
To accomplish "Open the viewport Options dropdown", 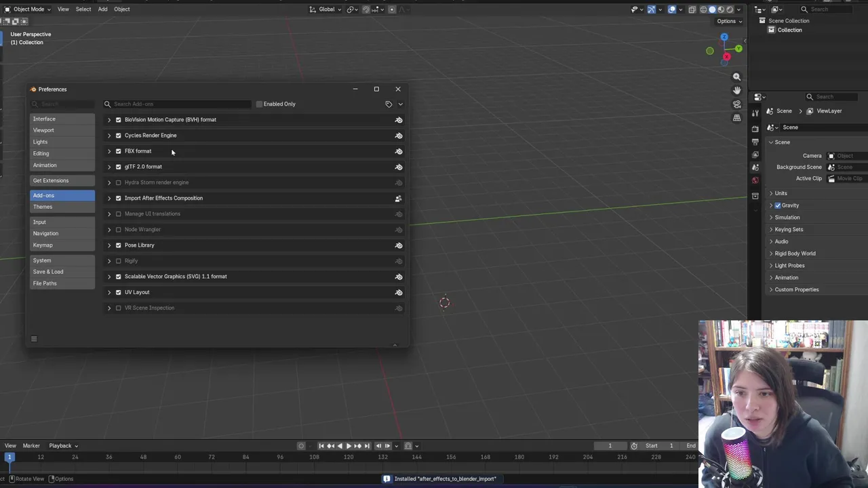I will coord(730,21).
